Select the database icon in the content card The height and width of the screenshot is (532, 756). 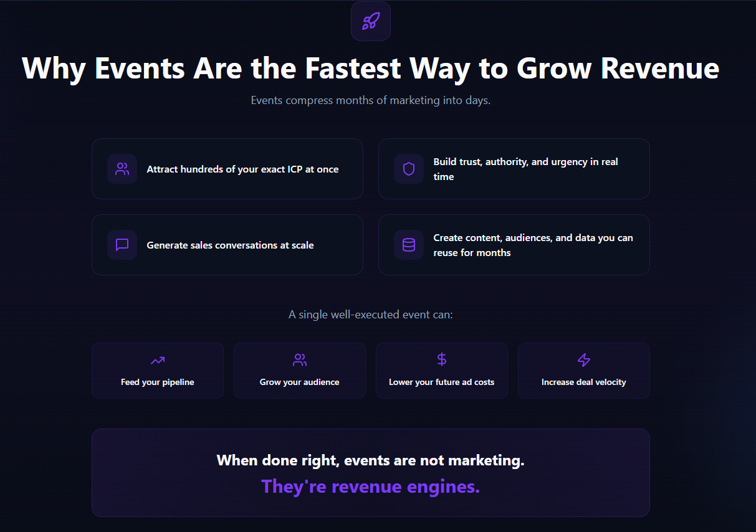(408, 244)
